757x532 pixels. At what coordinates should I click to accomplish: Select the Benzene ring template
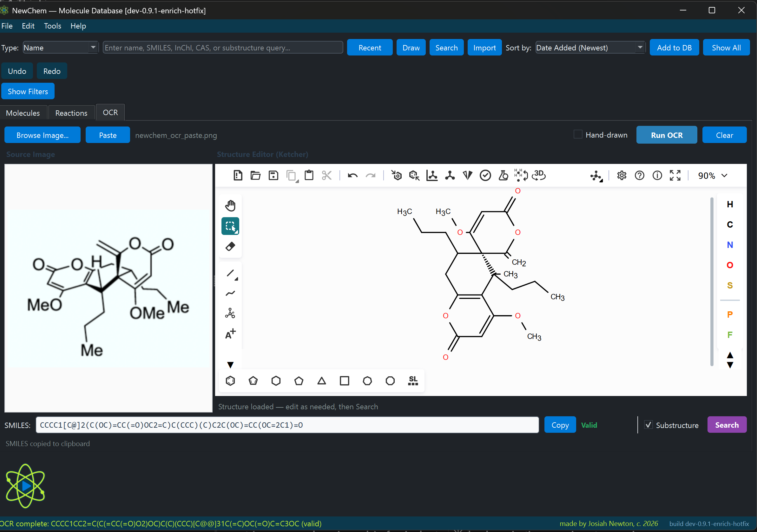(x=230, y=381)
